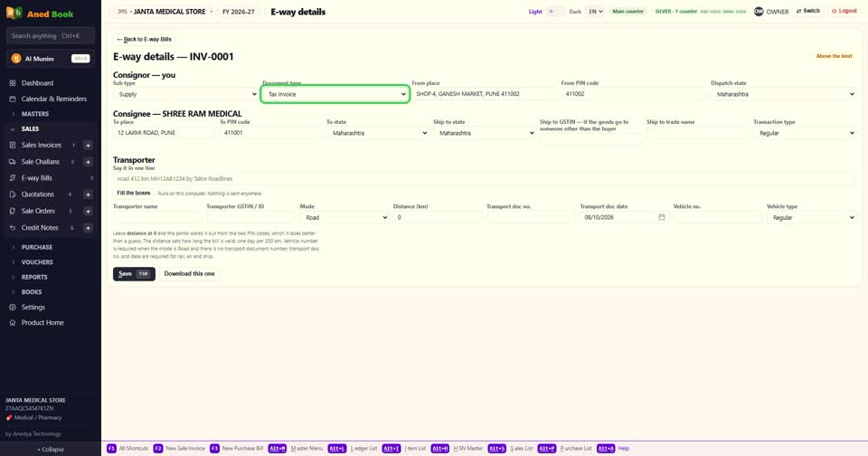Open Ledger List shortcut in bottom bar

pyautogui.click(x=352, y=448)
